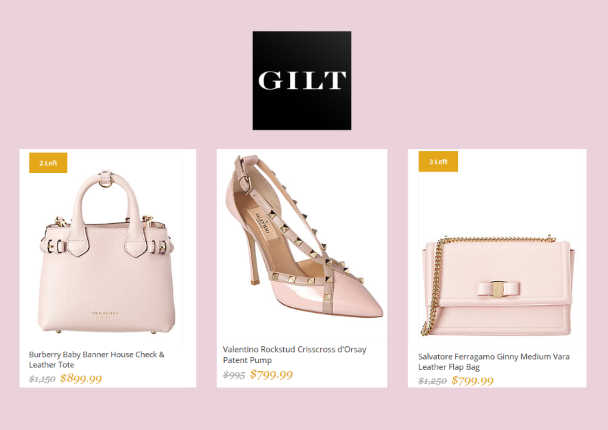Click the '2 Left' badge
608x430 pixels.
[x=48, y=163]
